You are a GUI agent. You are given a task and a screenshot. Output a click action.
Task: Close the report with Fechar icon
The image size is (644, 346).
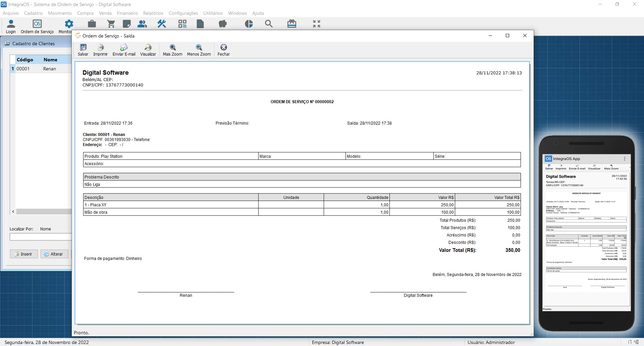tap(224, 50)
